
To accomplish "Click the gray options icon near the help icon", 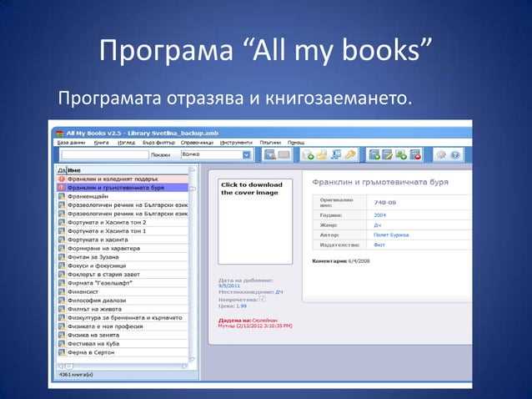I will [441, 155].
